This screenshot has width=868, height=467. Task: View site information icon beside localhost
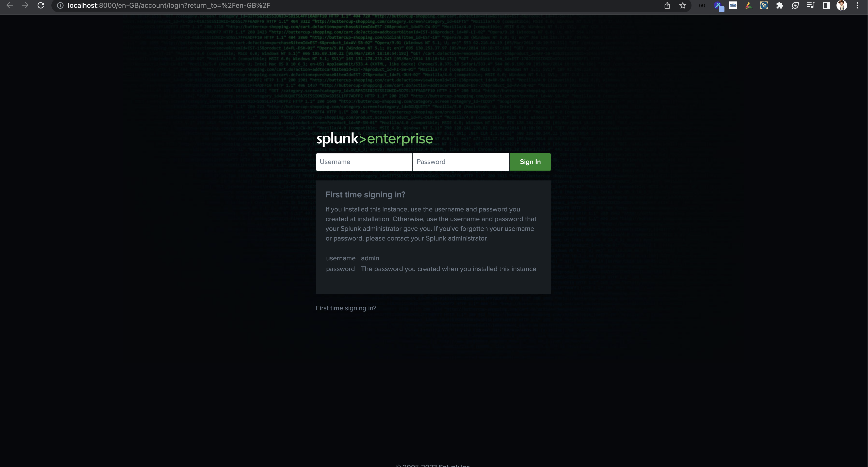60,5
